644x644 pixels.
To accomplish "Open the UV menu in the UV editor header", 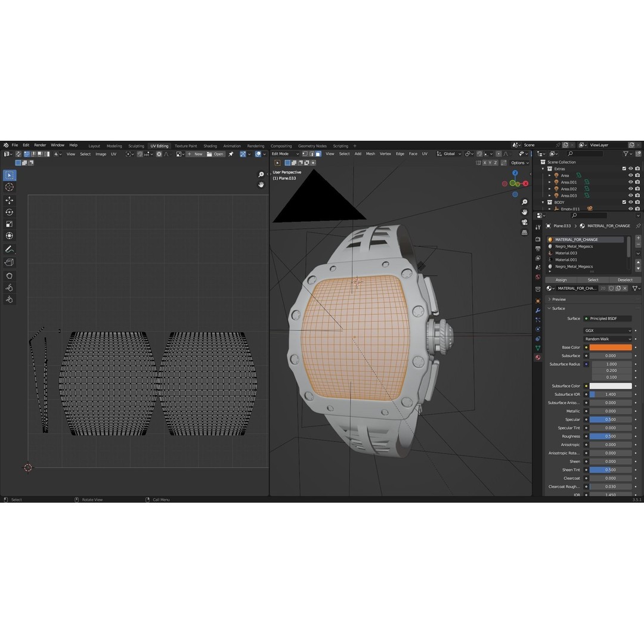I will click(113, 154).
